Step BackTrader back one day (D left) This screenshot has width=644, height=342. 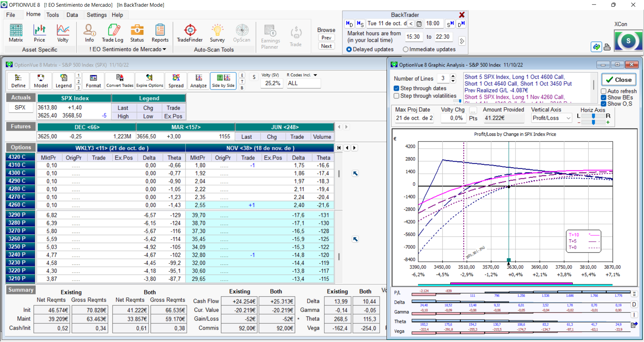click(349, 23)
